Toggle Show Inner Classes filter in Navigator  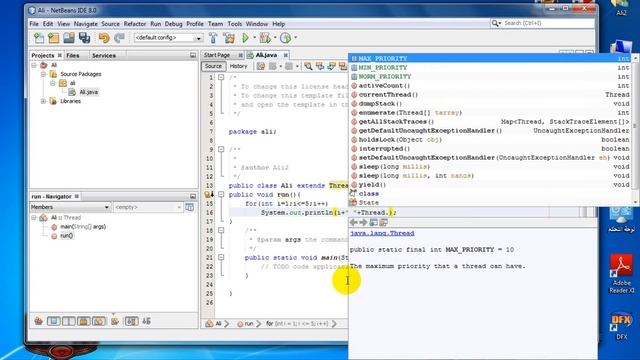click(x=99, y=321)
